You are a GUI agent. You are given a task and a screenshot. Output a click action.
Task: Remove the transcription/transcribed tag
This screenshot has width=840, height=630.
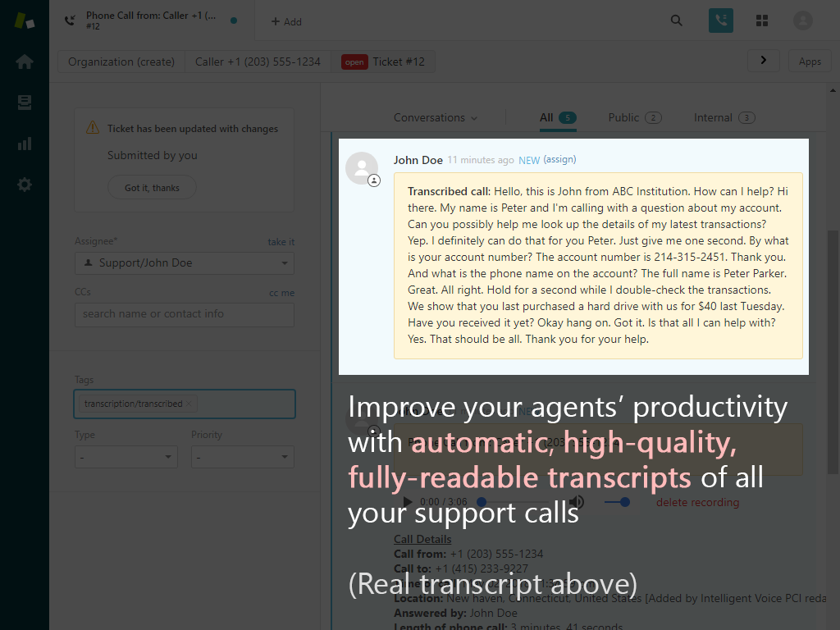[x=189, y=404]
